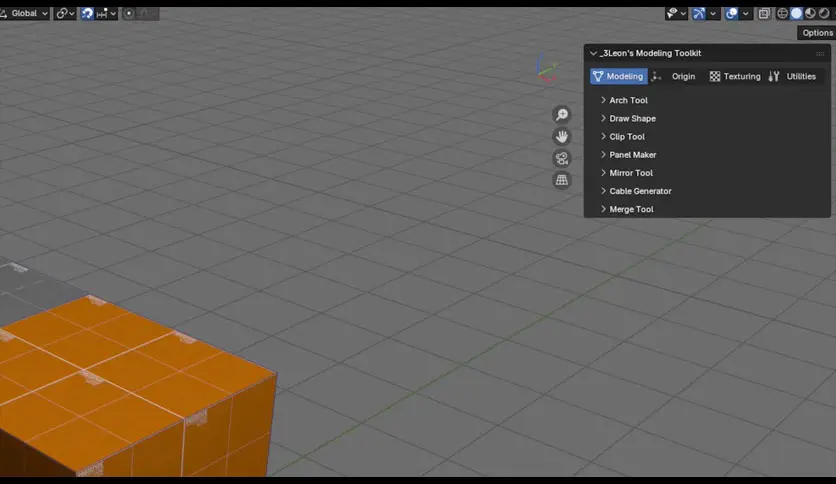The width and height of the screenshot is (836, 484).
Task: Click the hand pan view icon
Action: (561, 136)
